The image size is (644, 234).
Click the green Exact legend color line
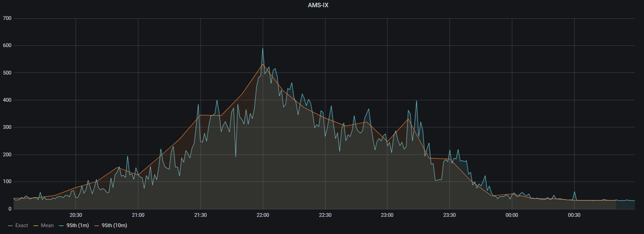click(10, 226)
